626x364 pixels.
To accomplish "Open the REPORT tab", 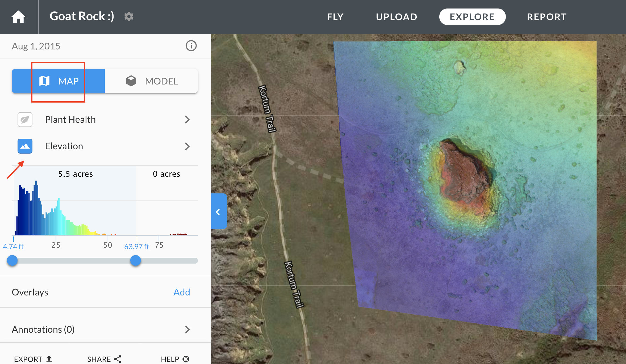I will tap(547, 17).
